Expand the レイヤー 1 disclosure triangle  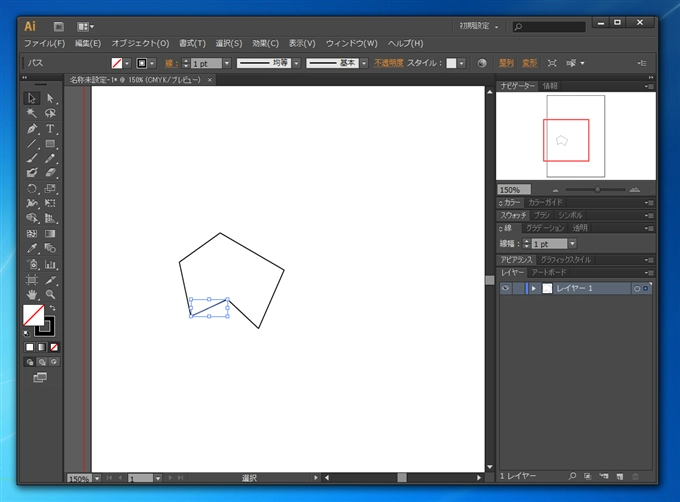click(533, 289)
